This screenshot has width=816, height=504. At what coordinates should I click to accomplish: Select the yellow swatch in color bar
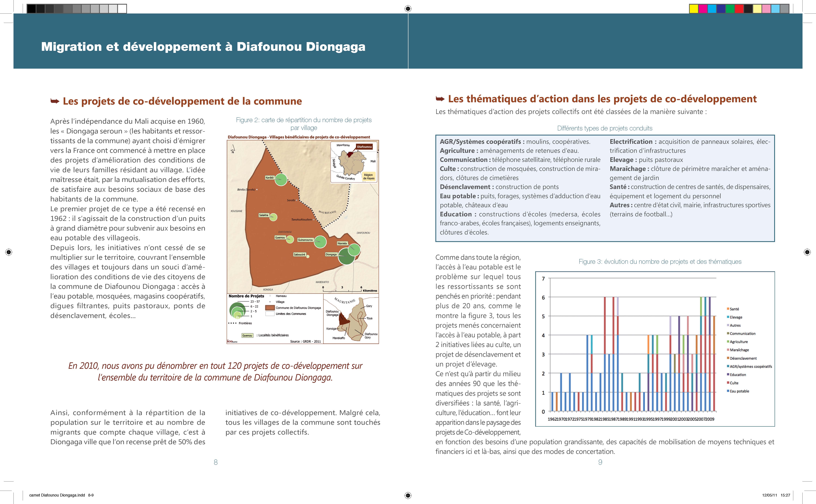tap(694, 9)
